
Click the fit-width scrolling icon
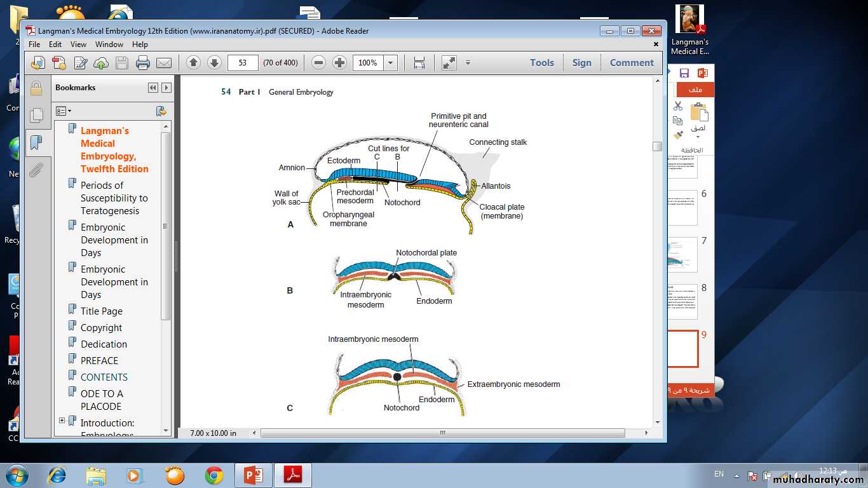tap(419, 62)
